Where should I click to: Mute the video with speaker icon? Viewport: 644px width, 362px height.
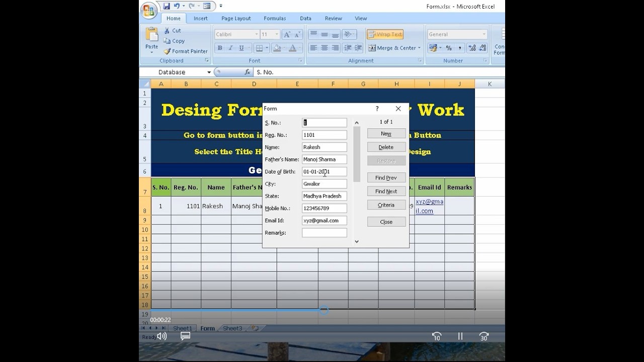click(x=162, y=336)
